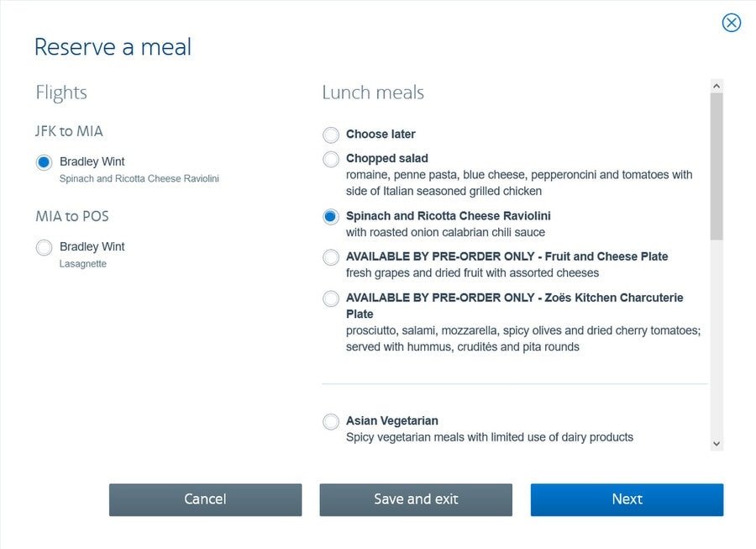Select Bradley Wint on JFK to MIA
756x549 pixels.
click(x=45, y=162)
